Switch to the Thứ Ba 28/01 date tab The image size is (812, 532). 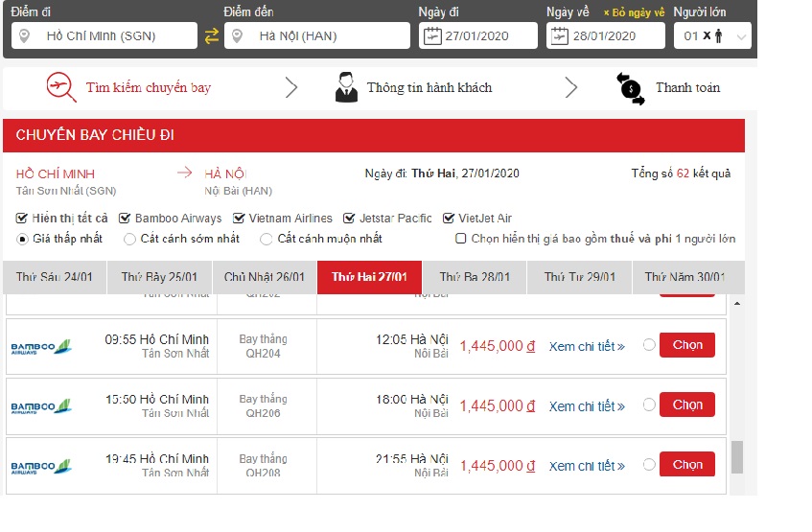click(x=475, y=277)
